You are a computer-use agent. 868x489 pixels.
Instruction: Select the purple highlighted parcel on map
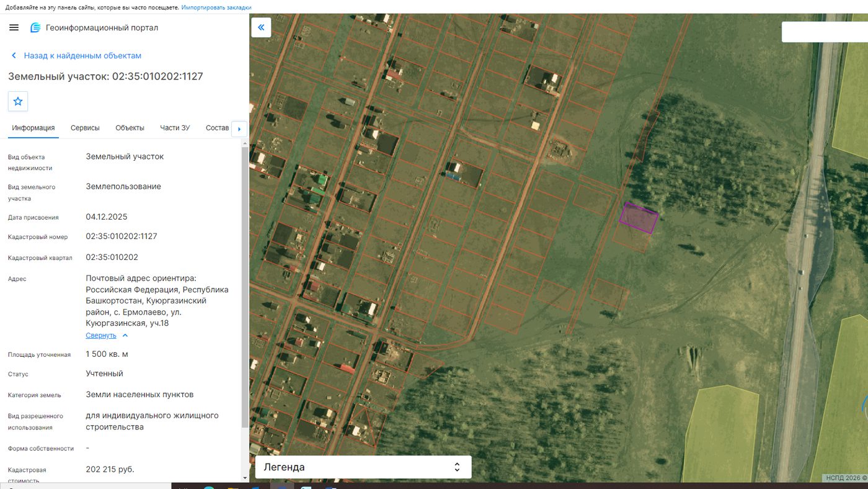pyautogui.click(x=639, y=218)
